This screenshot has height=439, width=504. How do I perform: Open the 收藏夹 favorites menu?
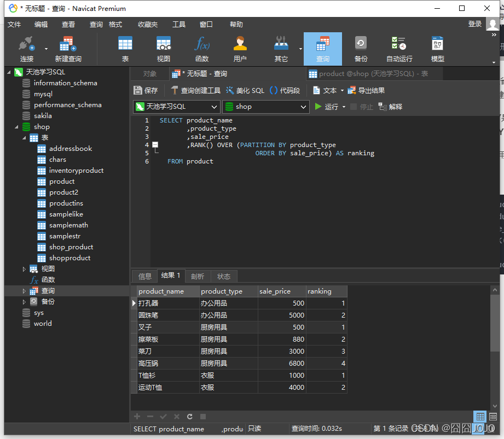pyautogui.click(x=148, y=25)
